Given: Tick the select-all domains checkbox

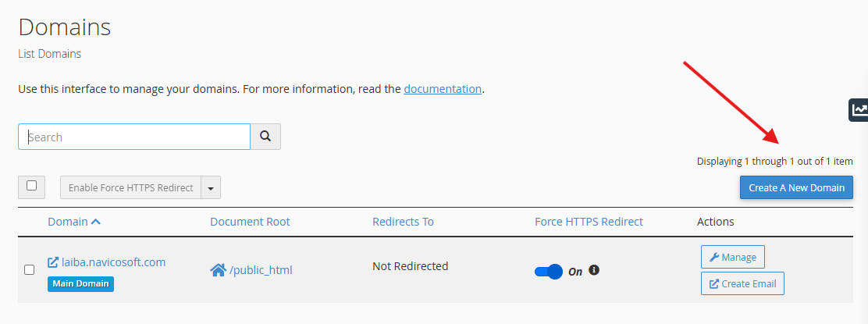Looking at the screenshot, I should coord(31,186).
